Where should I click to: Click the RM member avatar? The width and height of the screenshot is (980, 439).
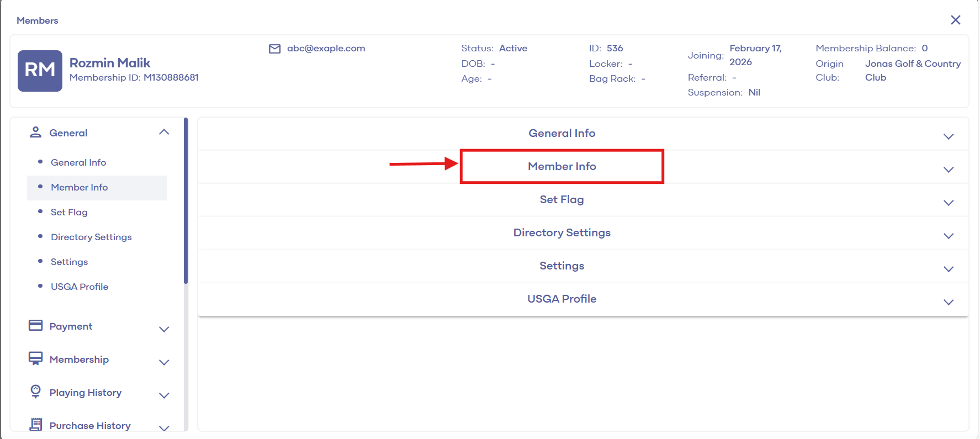click(x=40, y=71)
